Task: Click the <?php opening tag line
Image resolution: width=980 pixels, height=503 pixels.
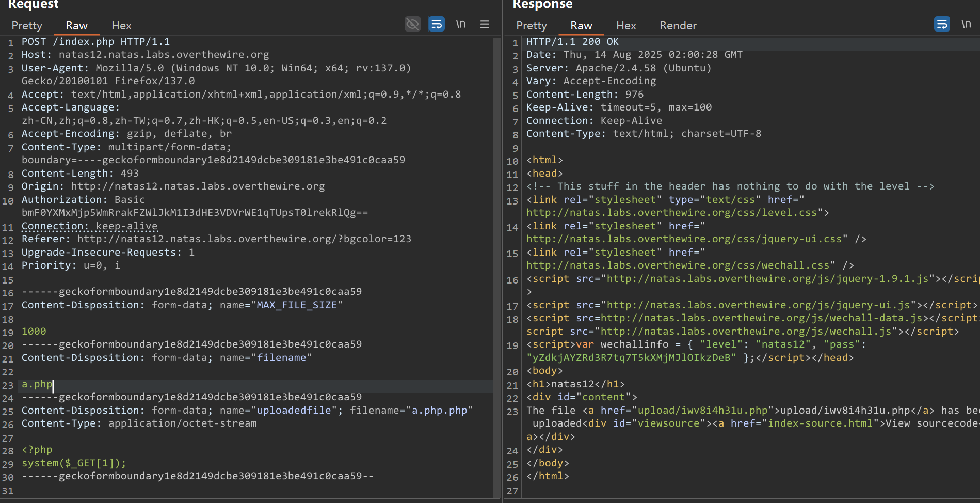Action: 37,449
